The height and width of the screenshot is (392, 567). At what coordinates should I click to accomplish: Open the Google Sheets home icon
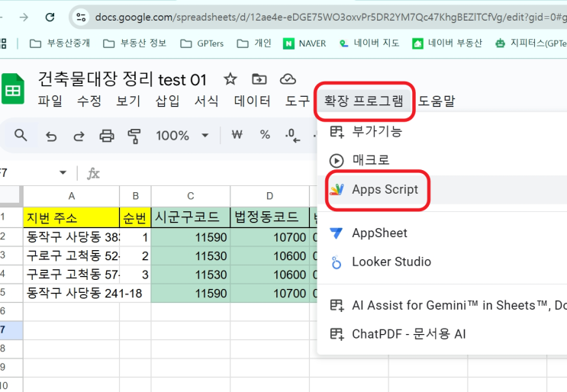tap(12, 88)
